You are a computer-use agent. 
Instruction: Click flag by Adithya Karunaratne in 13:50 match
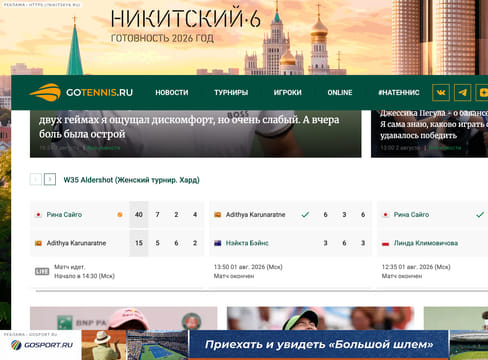click(x=218, y=215)
